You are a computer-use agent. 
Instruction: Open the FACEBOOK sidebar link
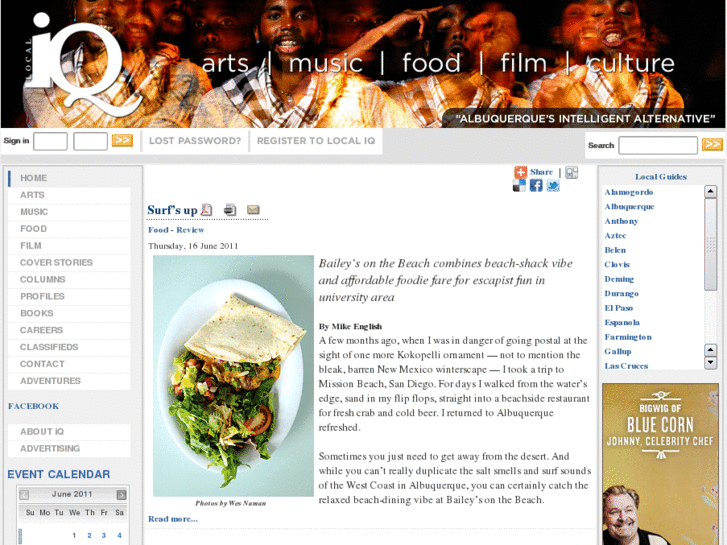pos(33,406)
